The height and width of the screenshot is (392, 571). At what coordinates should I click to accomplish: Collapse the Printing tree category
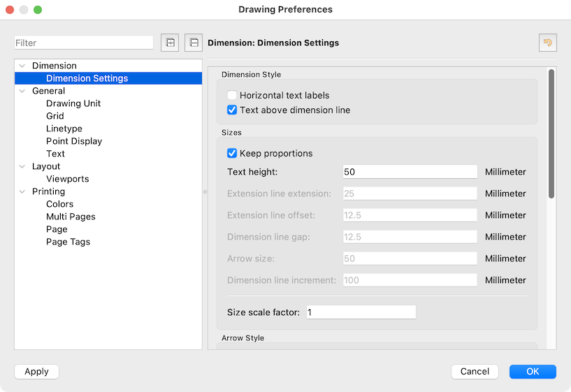click(22, 191)
